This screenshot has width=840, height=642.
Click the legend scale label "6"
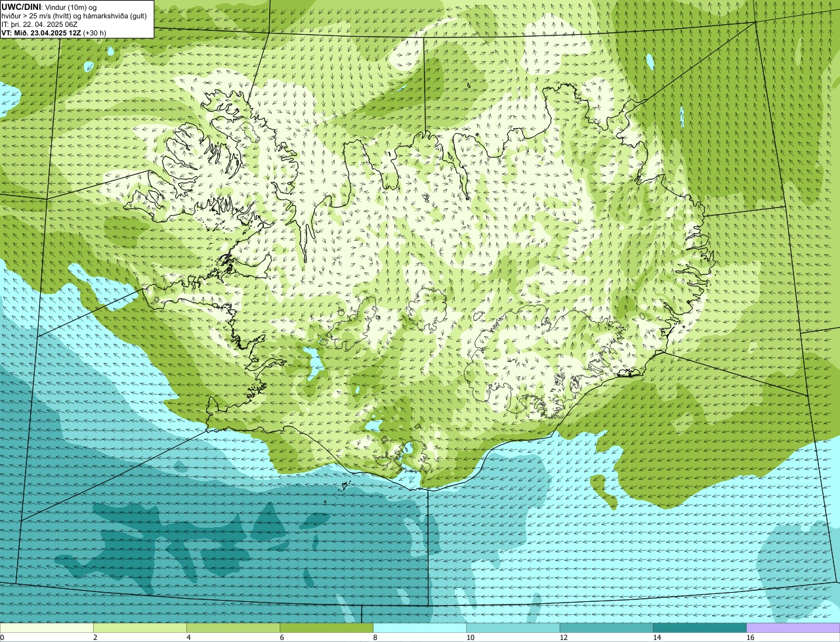pos(282,637)
